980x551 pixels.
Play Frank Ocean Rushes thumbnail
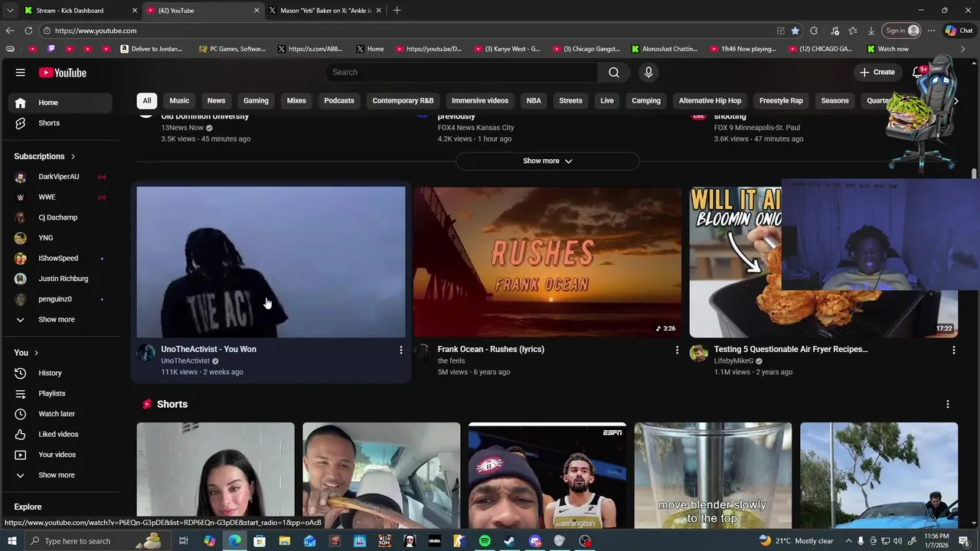click(x=547, y=262)
